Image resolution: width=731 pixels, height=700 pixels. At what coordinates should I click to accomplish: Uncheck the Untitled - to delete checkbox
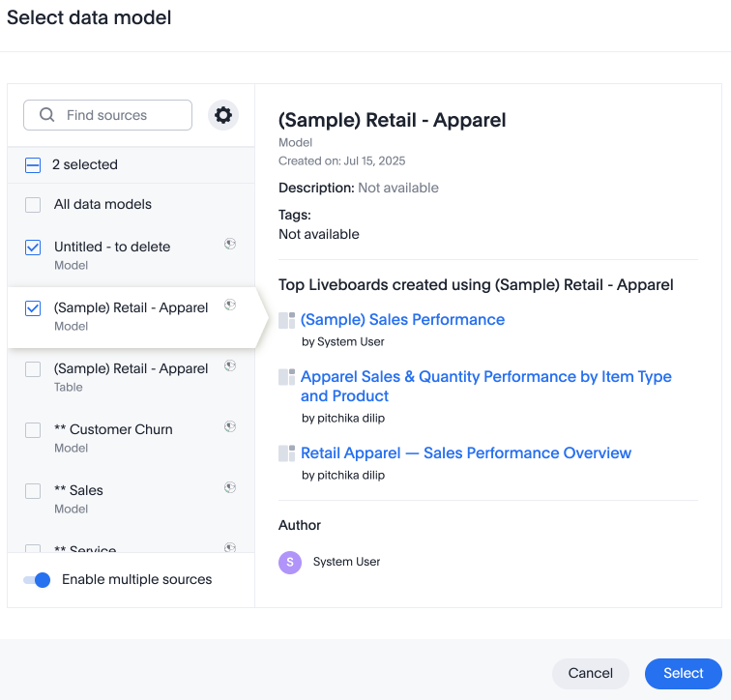pyautogui.click(x=33, y=248)
